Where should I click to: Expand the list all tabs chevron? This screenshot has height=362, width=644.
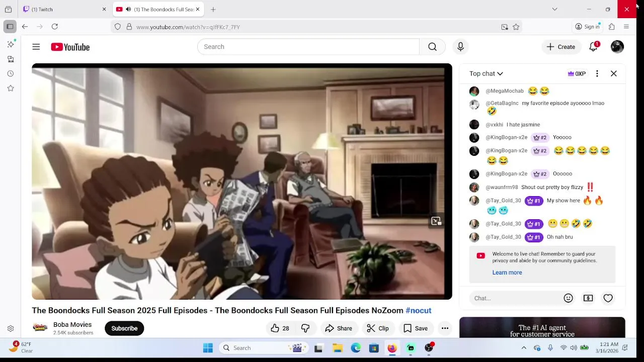[554, 9]
